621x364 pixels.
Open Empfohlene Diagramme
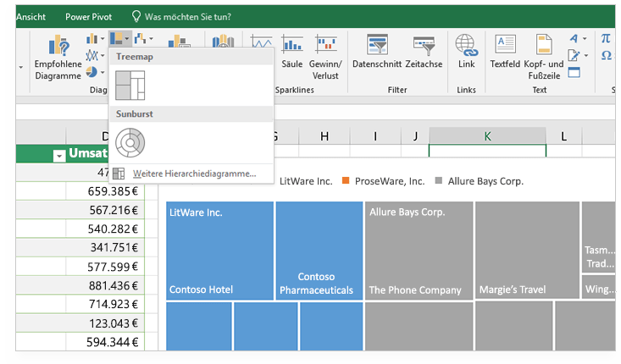(58, 58)
